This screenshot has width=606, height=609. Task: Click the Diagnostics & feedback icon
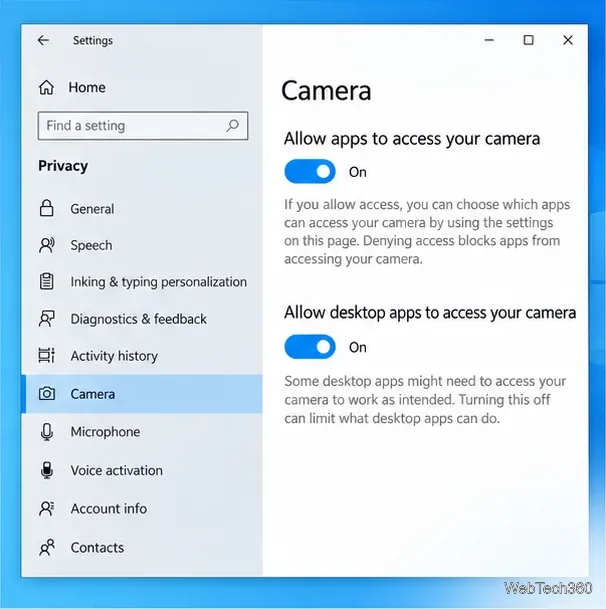47,318
